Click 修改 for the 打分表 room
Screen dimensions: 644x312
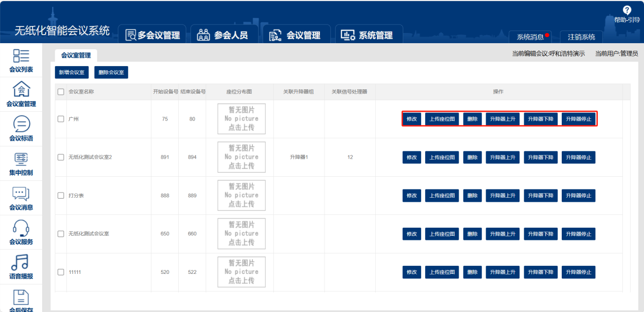[412, 196]
